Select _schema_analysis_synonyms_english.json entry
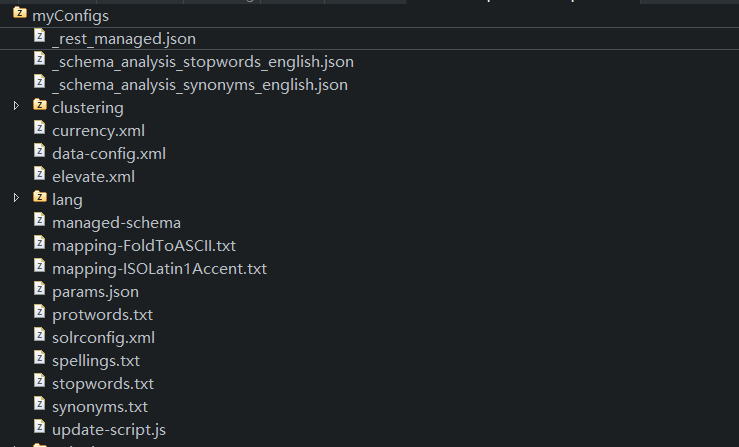 (x=200, y=85)
